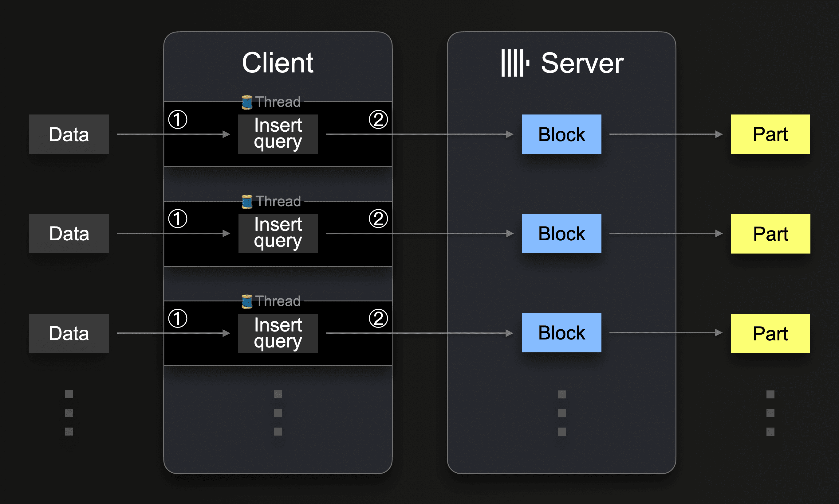Click circled number 2 in bottom thread
839x504 pixels.
[x=378, y=319]
